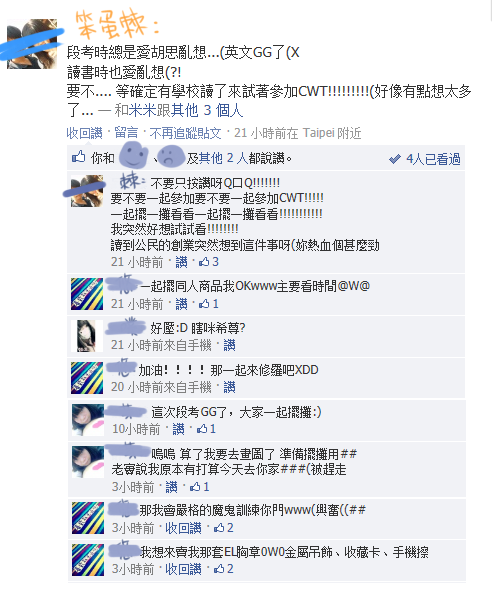The height and width of the screenshot is (600, 492).
Task: Click the thumbs-up icon beside 你和
Action: click(x=78, y=157)
